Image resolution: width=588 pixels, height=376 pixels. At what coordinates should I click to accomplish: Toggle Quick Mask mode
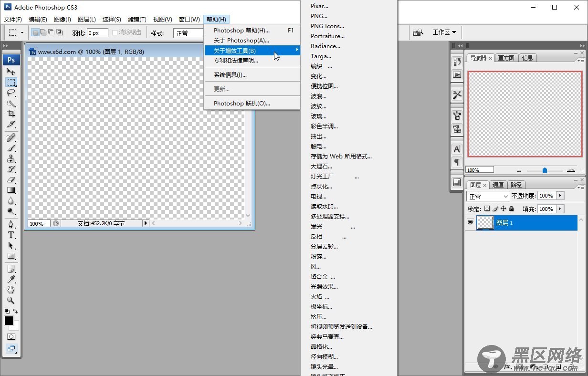[x=11, y=337]
